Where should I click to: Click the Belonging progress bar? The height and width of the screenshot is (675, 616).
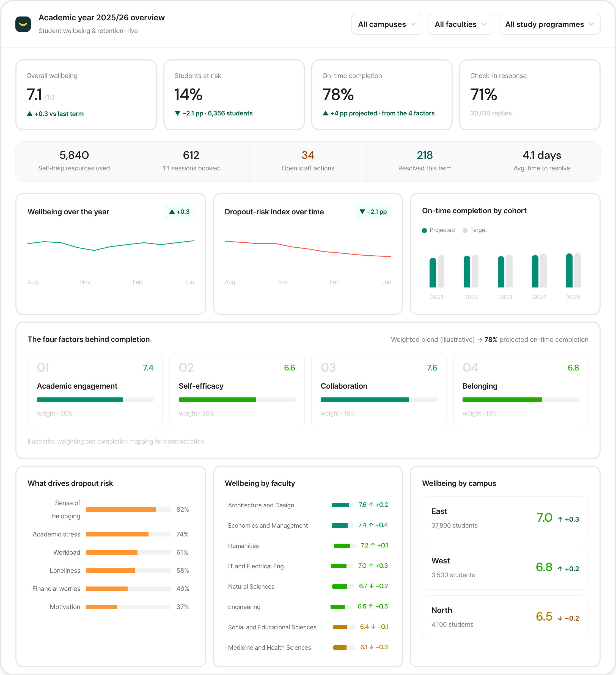(x=521, y=399)
